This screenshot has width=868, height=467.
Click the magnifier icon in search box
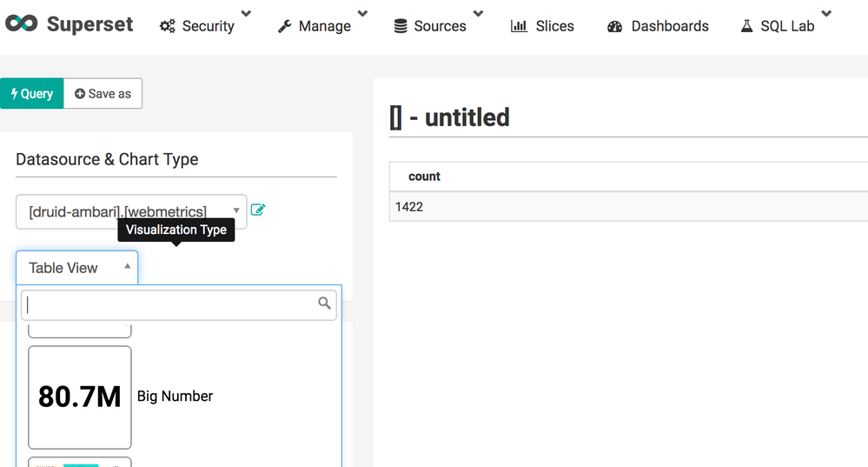(324, 304)
